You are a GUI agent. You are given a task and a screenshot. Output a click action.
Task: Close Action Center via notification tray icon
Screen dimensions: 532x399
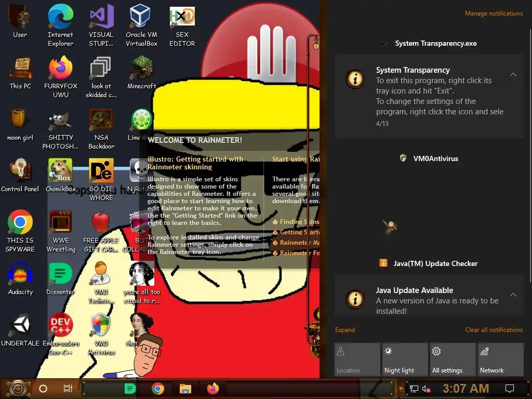pyautogui.click(x=510, y=389)
